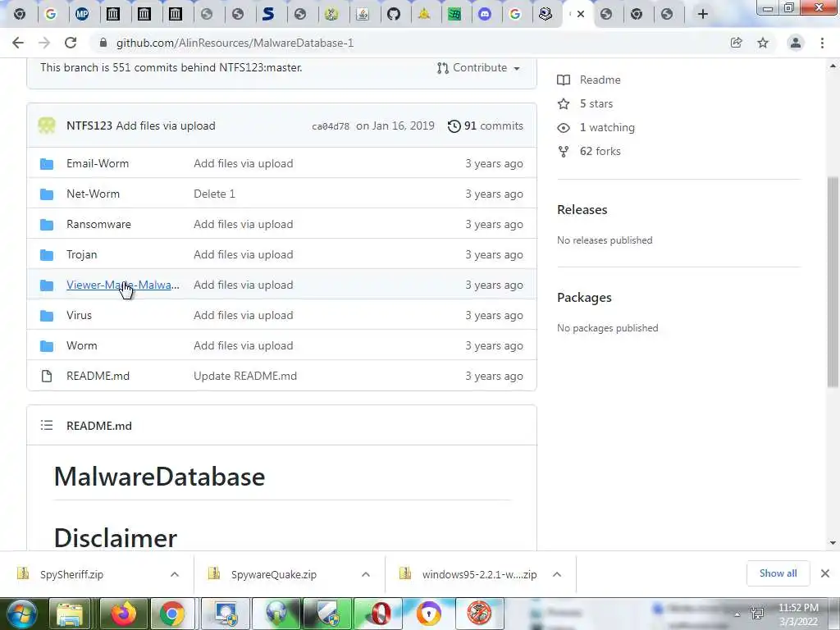Viewport: 840px width, 630px height.
Task: Go back to the previous page
Action: pos(18,43)
